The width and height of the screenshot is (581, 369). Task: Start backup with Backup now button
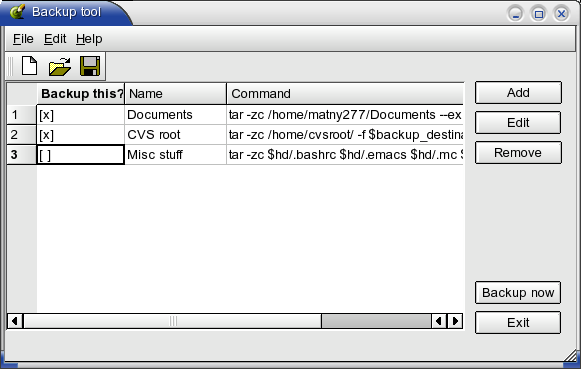(x=518, y=293)
